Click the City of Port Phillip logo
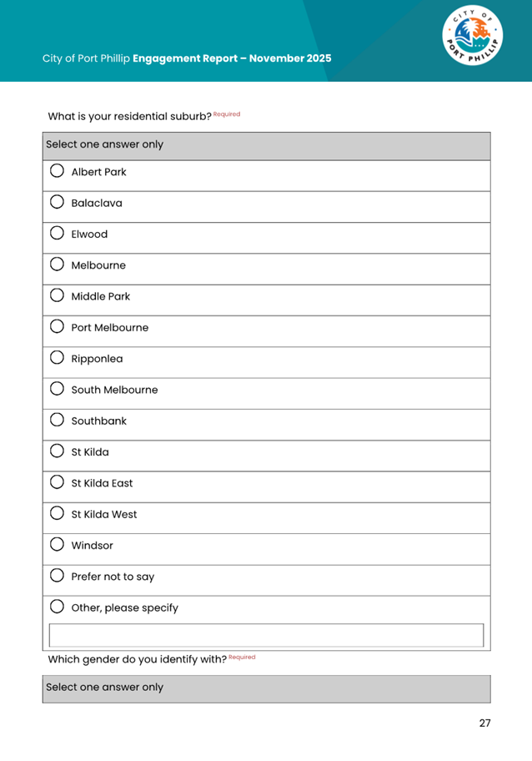The height and width of the screenshot is (761, 532). coord(473,38)
